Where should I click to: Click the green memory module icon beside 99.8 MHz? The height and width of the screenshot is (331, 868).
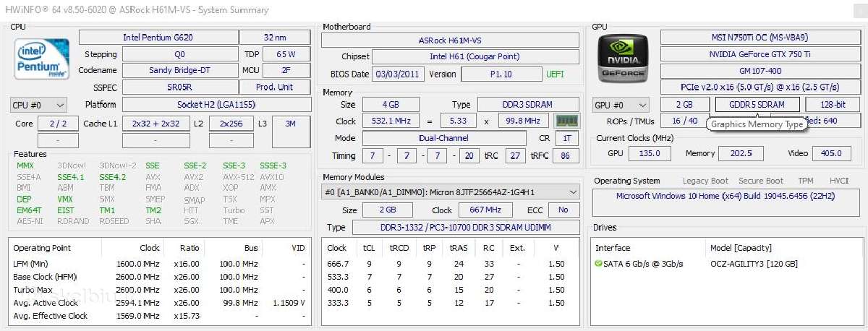click(x=566, y=121)
